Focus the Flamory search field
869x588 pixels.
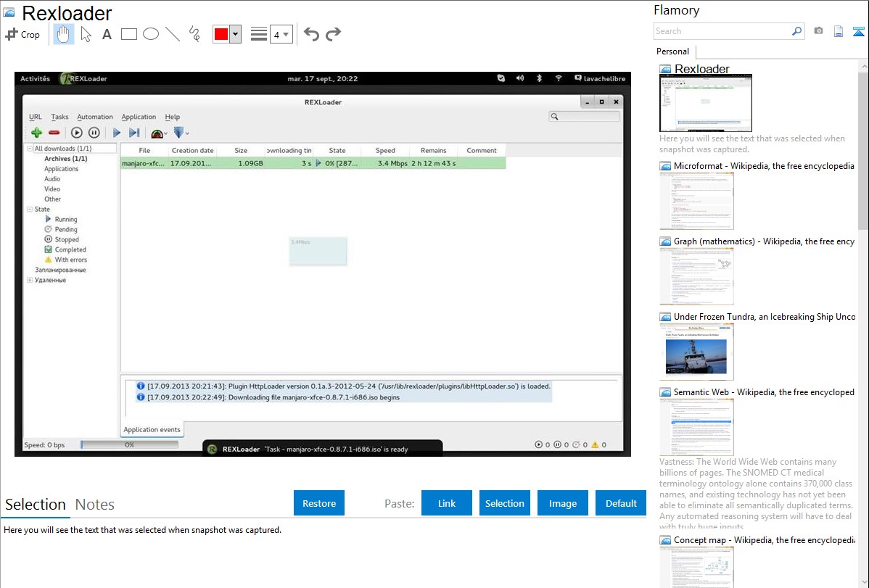pyautogui.click(x=722, y=31)
